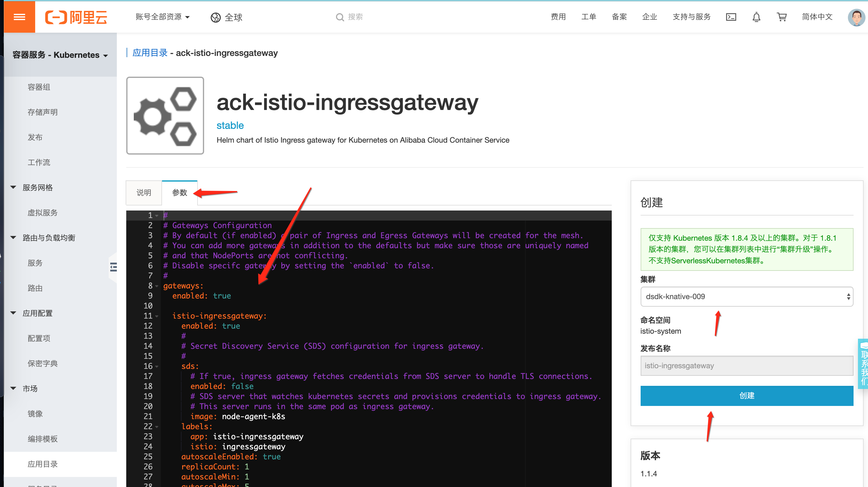
Task: Open the hamburger navigation menu
Action: coord(19,17)
